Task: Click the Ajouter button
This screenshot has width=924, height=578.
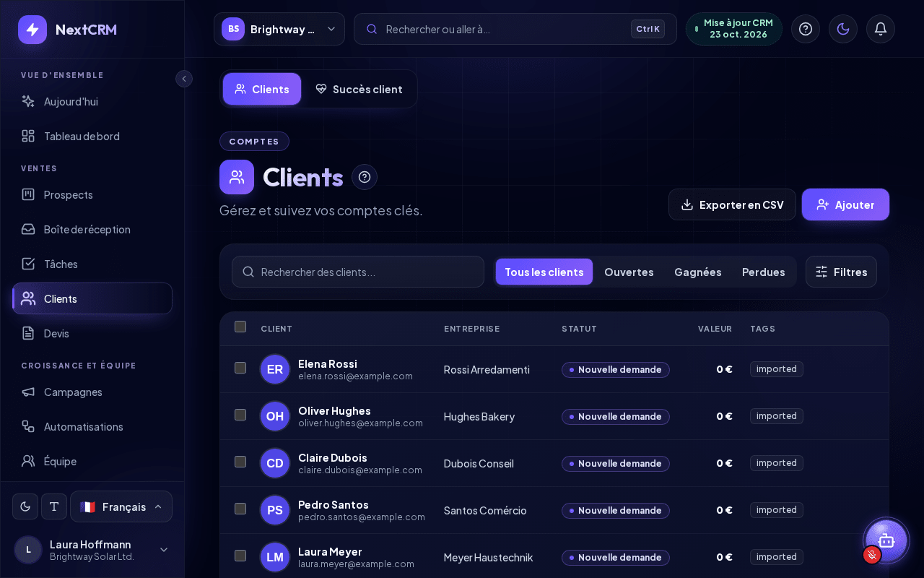Action: 845,204
